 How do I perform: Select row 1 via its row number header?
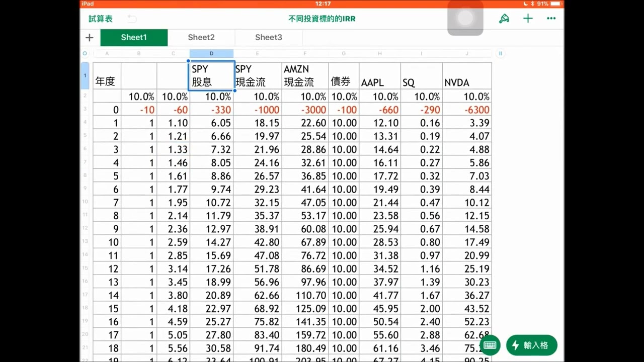[85, 76]
